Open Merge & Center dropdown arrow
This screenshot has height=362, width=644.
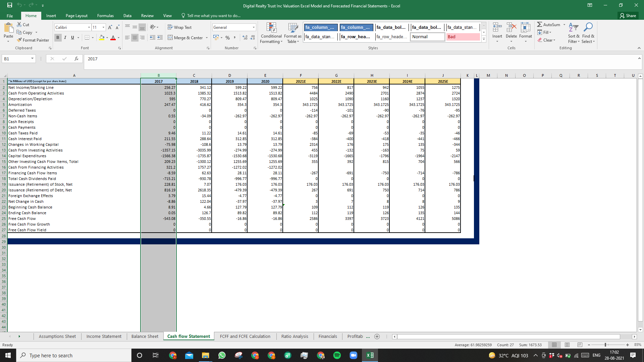pyautogui.click(x=207, y=38)
